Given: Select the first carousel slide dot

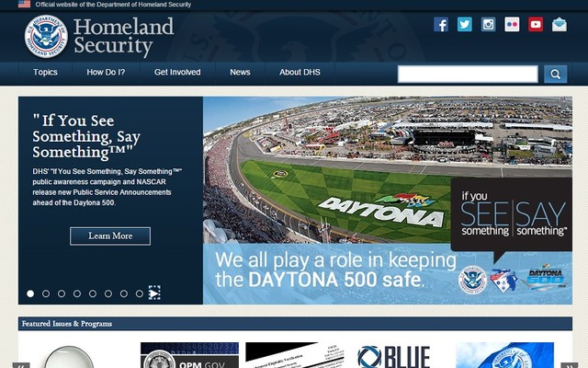Looking at the screenshot, I should (x=30, y=293).
